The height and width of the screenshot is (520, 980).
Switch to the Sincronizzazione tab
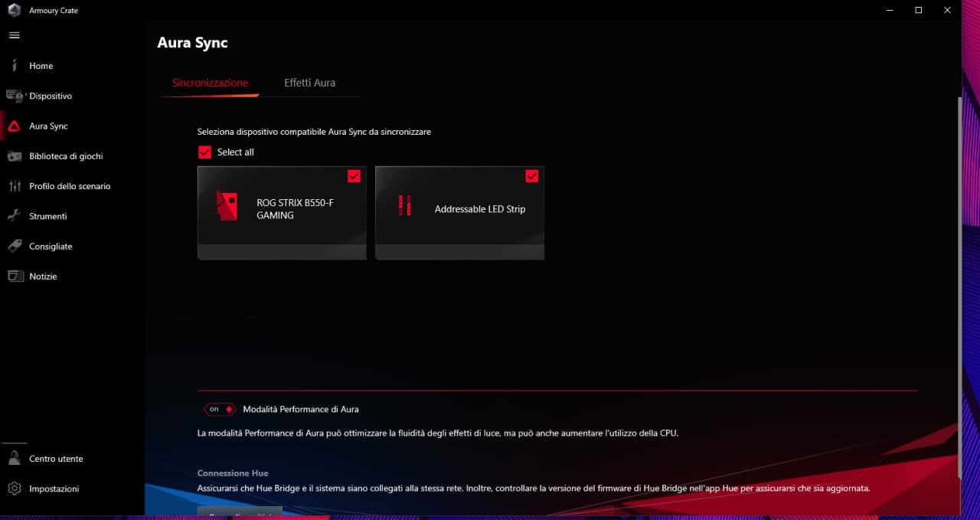pyautogui.click(x=210, y=83)
